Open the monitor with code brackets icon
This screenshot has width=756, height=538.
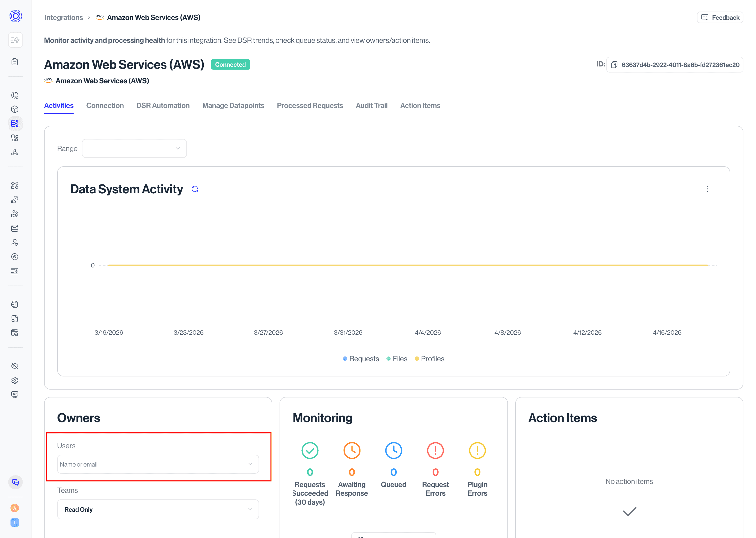[x=15, y=395]
